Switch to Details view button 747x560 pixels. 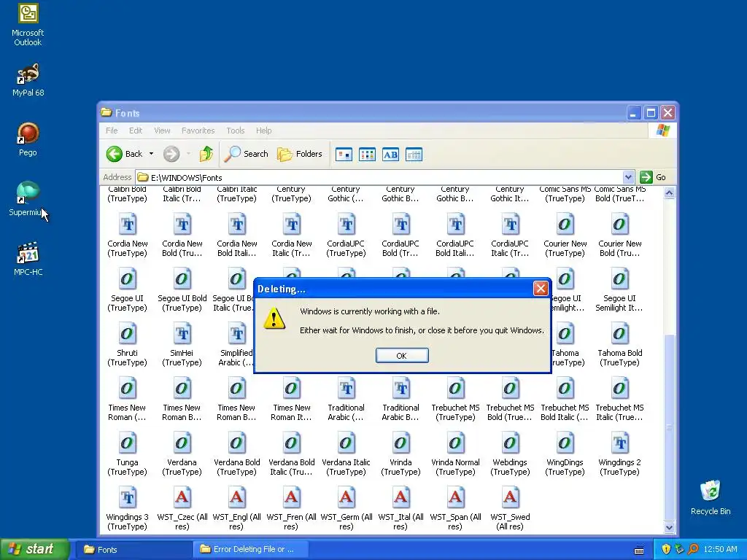(x=414, y=155)
